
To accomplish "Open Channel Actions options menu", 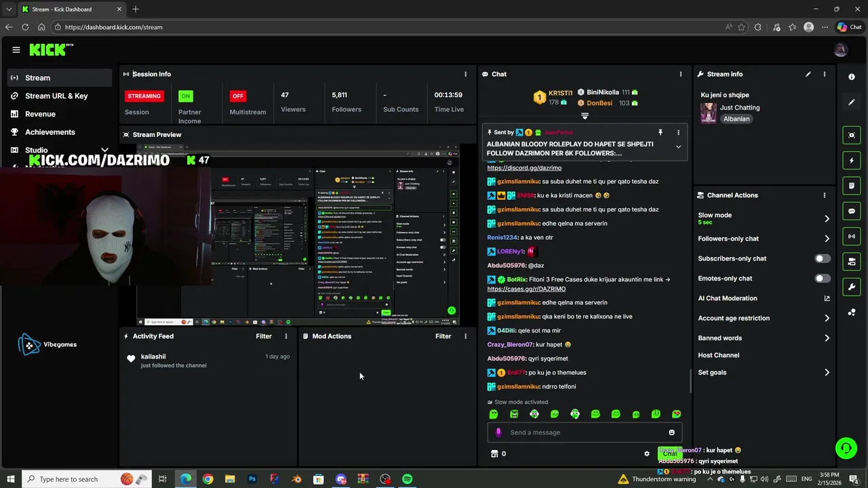I will 825,195.
